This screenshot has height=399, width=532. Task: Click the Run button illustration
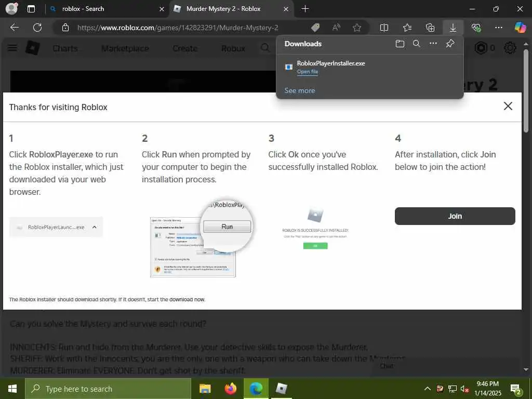pyautogui.click(x=227, y=227)
